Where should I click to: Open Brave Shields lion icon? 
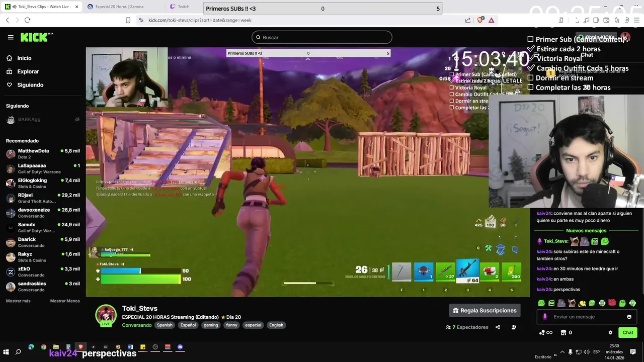480,20
